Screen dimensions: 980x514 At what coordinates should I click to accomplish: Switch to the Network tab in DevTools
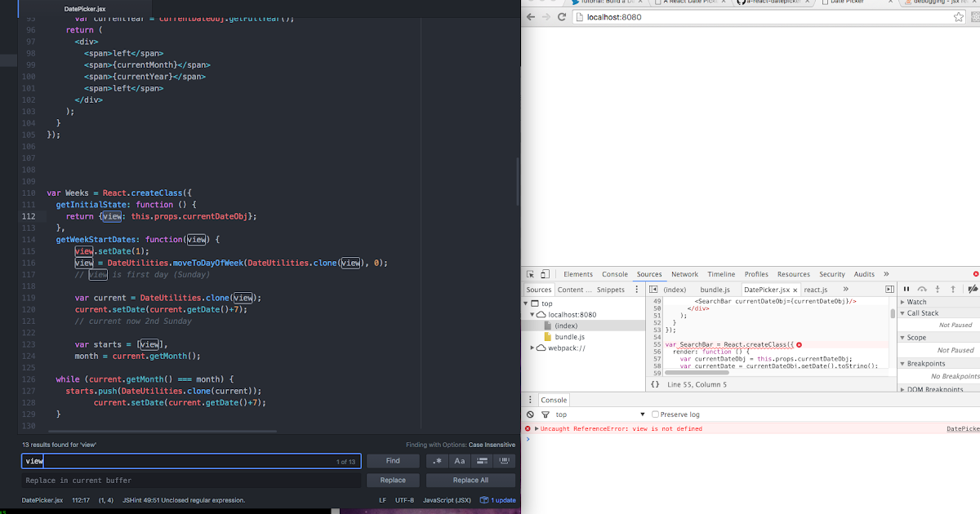point(684,275)
